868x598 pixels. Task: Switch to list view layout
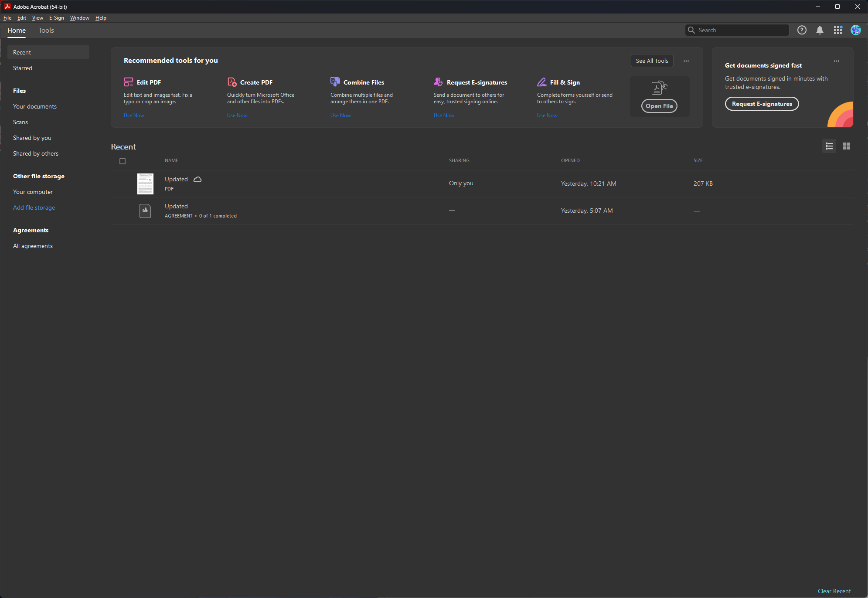coord(829,146)
